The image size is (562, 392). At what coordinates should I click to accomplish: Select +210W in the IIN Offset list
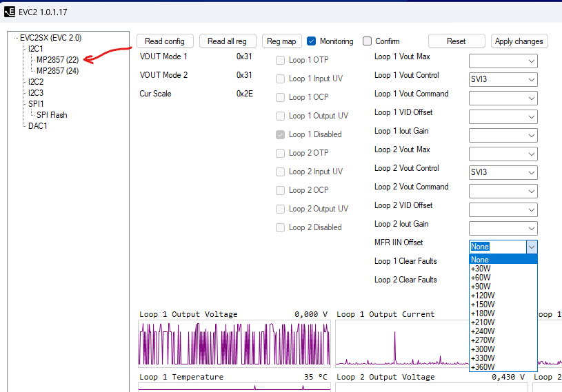[x=503, y=322]
